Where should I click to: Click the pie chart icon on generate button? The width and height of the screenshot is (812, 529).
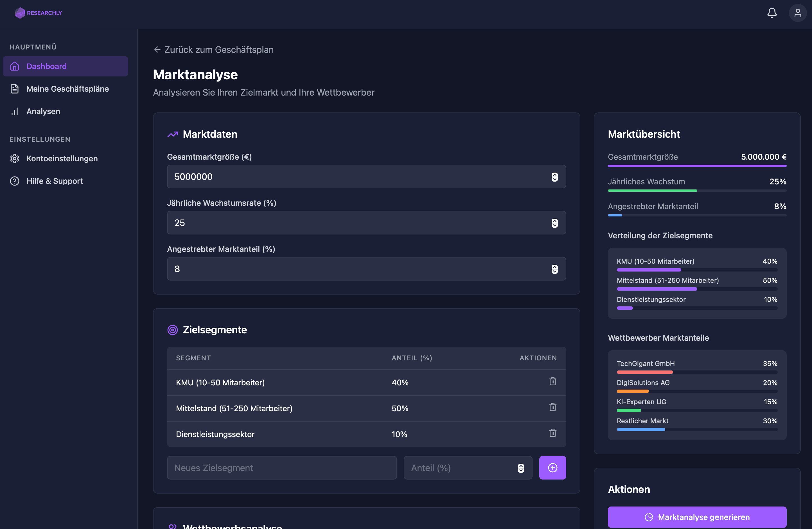pyautogui.click(x=649, y=517)
